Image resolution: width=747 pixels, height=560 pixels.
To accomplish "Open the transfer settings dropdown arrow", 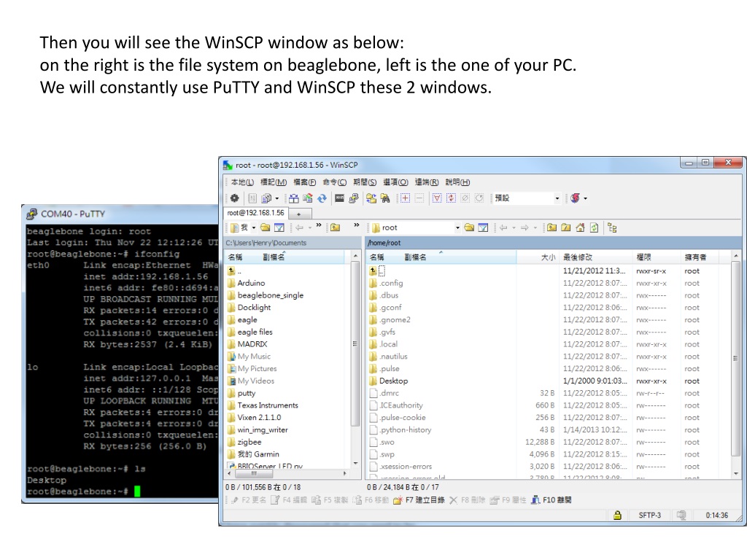I will point(276,198).
